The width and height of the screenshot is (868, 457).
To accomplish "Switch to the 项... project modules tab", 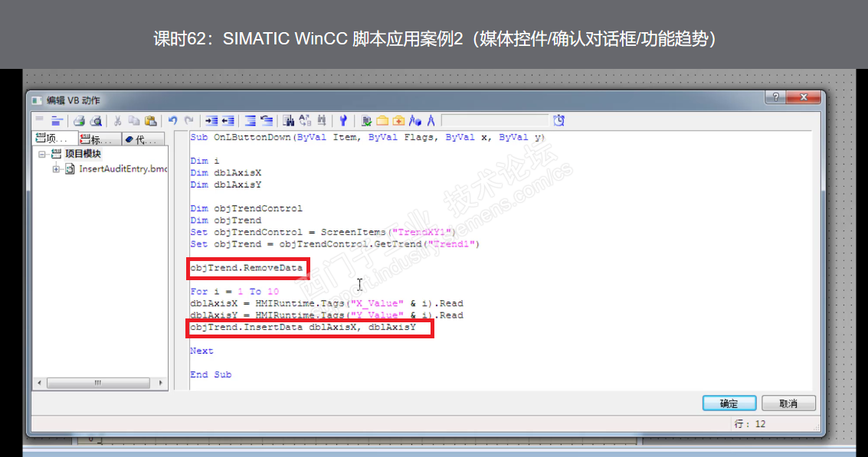I will [55, 139].
